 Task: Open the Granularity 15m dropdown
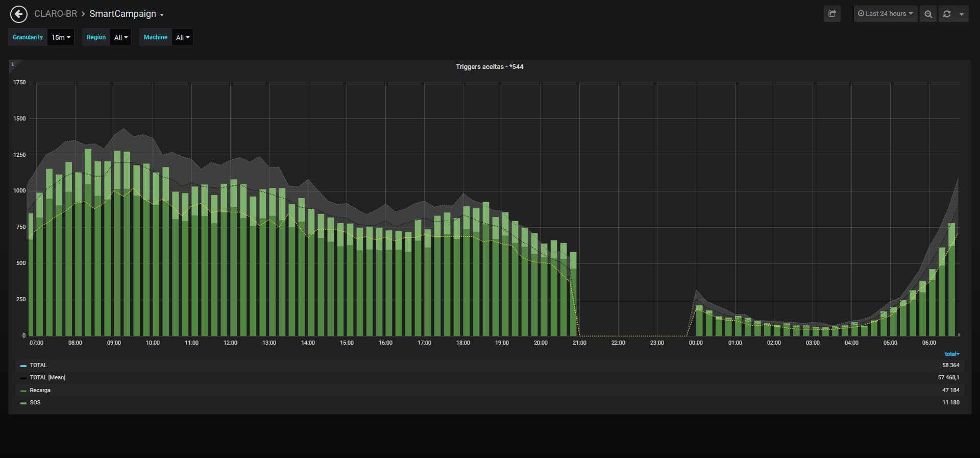click(61, 37)
